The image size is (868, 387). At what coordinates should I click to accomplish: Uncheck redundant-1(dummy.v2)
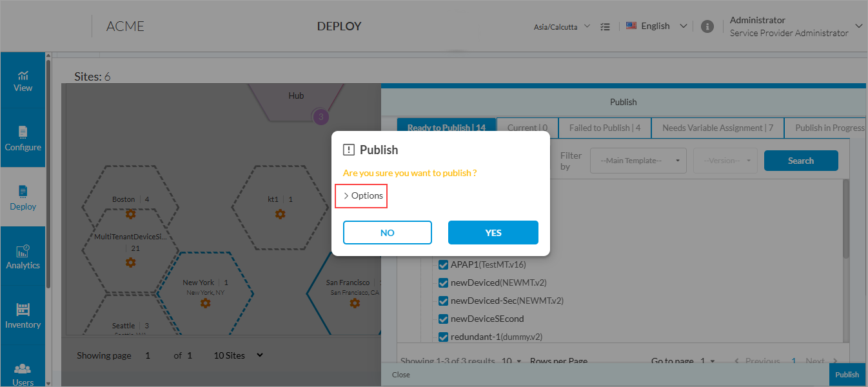click(x=443, y=337)
